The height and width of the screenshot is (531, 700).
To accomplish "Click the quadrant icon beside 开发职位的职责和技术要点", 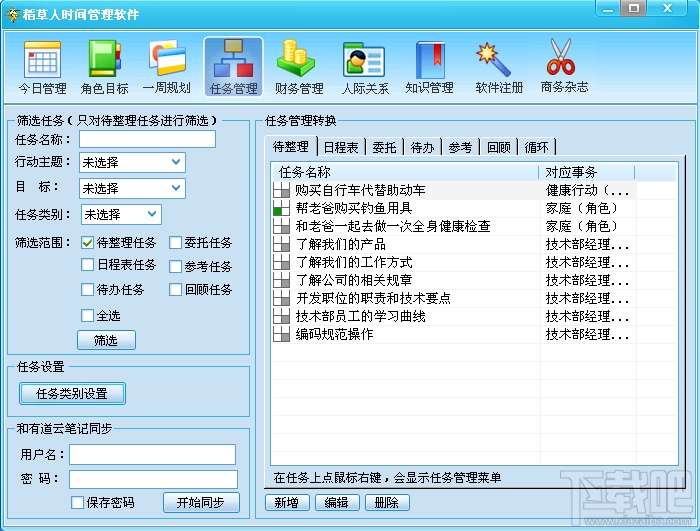I will (282, 298).
